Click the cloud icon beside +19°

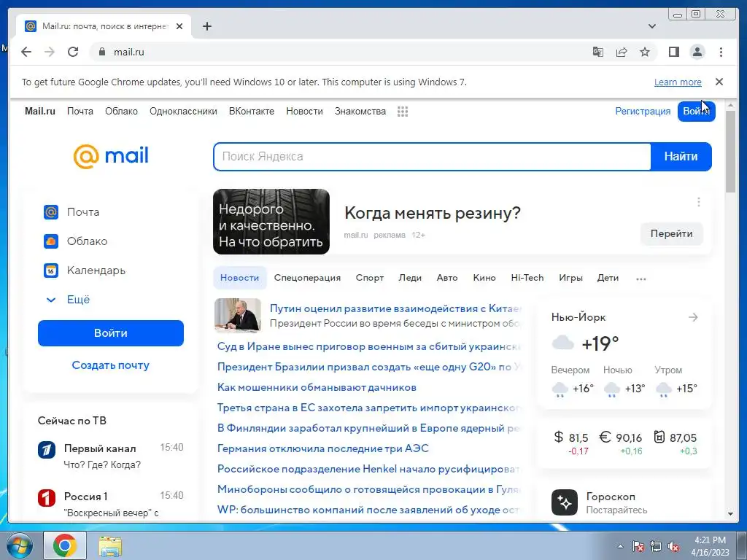[562, 343]
